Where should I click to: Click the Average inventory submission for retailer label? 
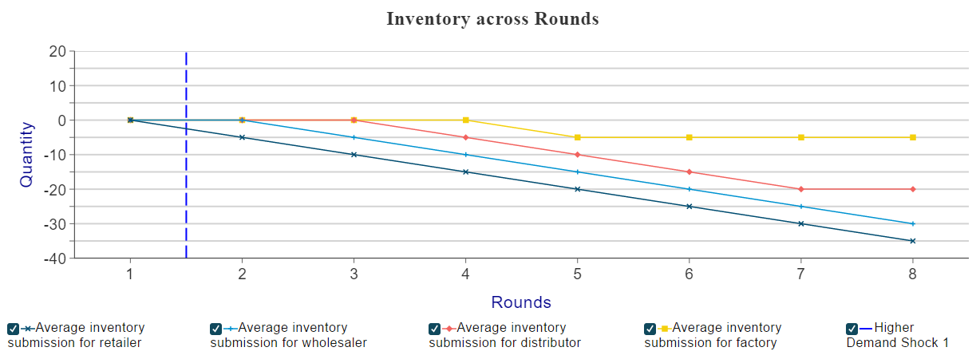click(x=77, y=336)
